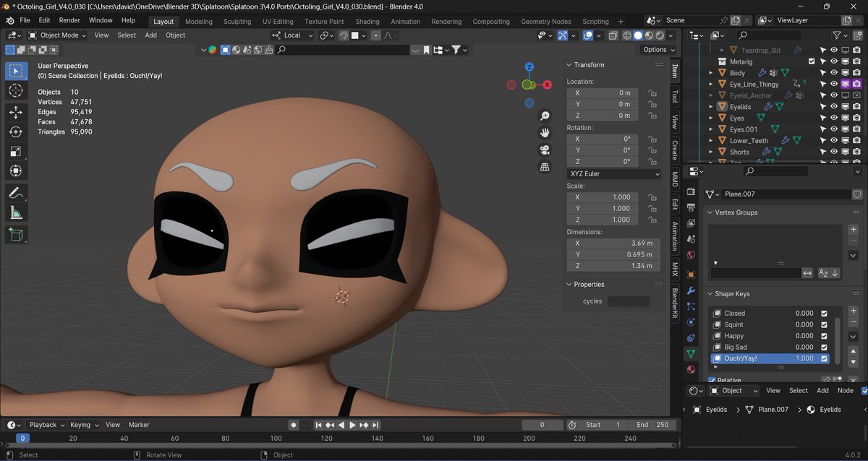This screenshot has height=461, width=868.
Task: Remove the selected shape key with minus
Action: 853,322
